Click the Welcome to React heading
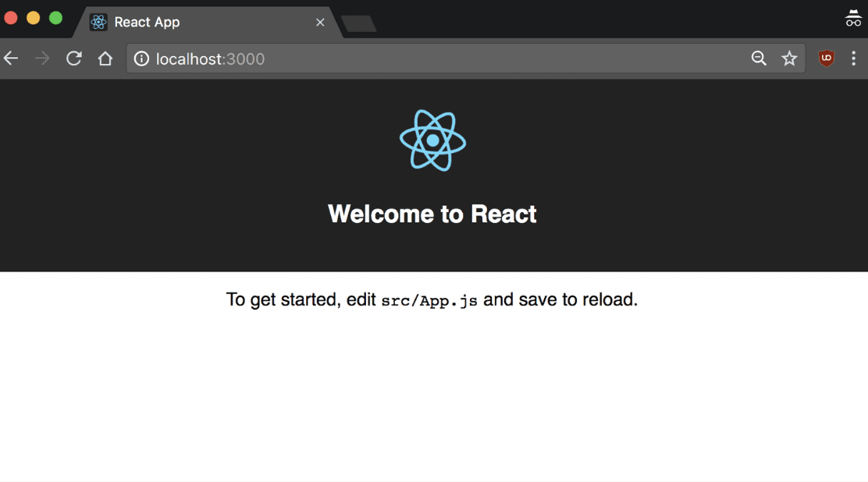This screenshot has width=868, height=482. [x=432, y=214]
